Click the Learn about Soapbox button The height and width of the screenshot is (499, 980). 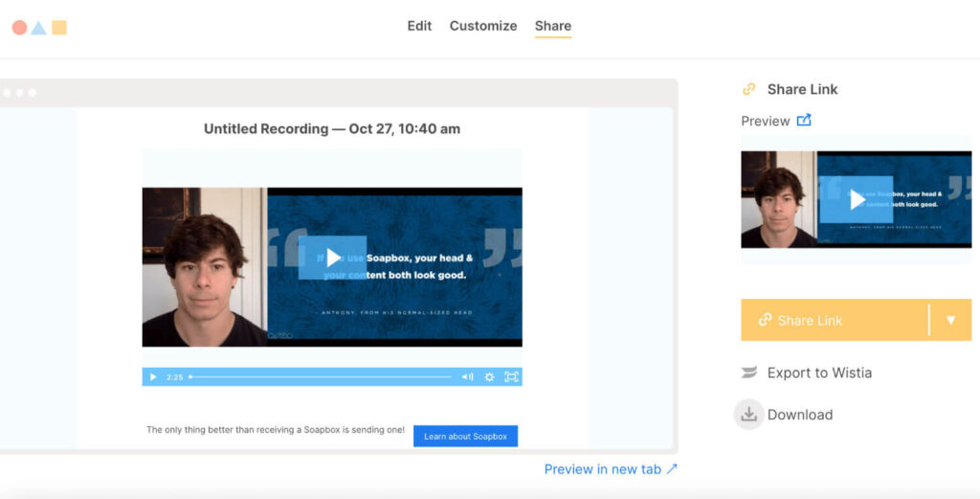click(x=466, y=436)
